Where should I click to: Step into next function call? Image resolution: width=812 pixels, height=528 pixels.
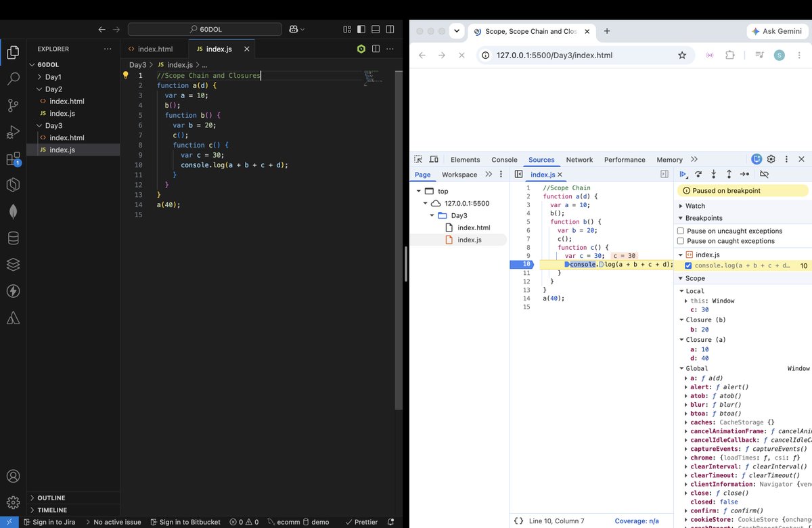point(713,175)
